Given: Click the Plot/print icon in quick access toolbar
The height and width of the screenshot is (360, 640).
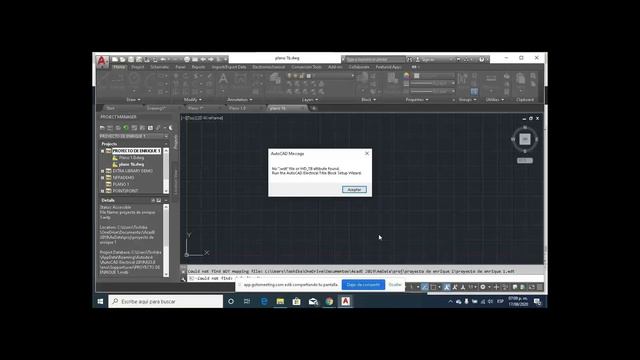Looking at the screenshot, I should click(x=187, y=59).
